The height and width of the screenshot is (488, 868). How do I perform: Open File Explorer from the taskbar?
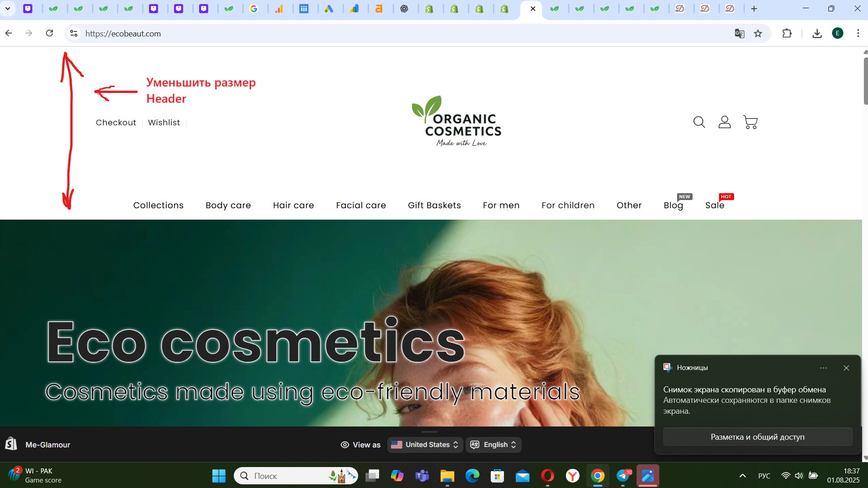(x=447, y=476)
